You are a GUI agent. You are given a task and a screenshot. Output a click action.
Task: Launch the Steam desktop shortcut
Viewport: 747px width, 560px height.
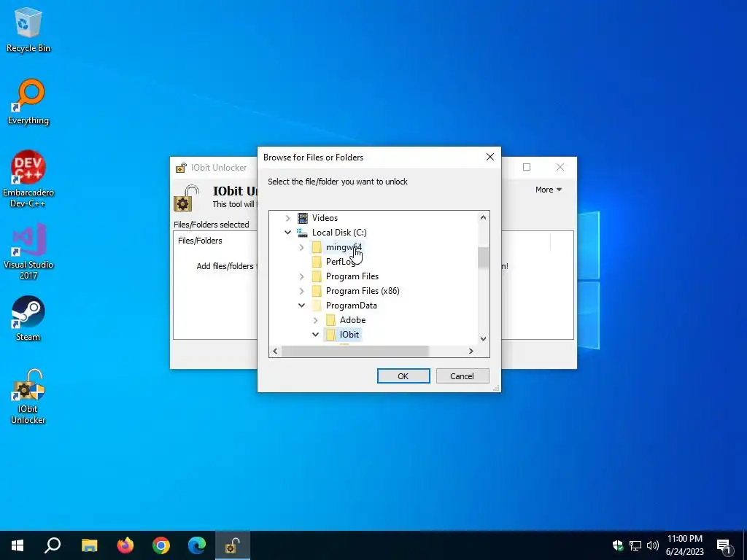pyautogui.click(x=28, y=318)
